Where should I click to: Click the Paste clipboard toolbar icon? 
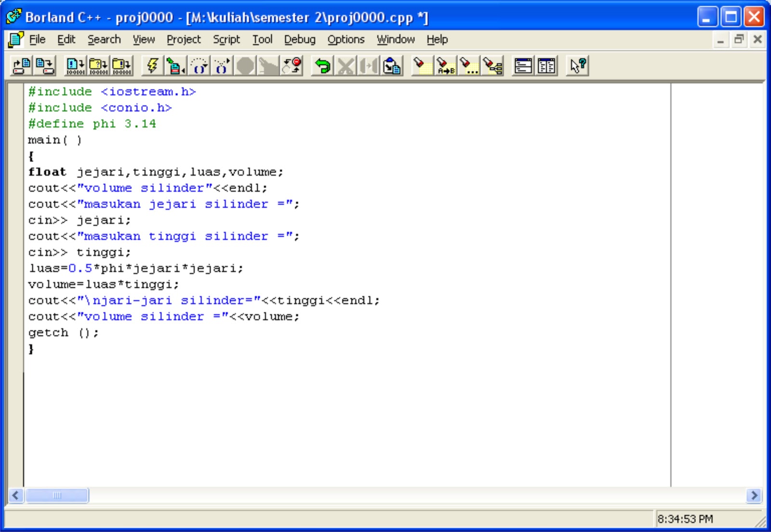[x=392, y=66]
